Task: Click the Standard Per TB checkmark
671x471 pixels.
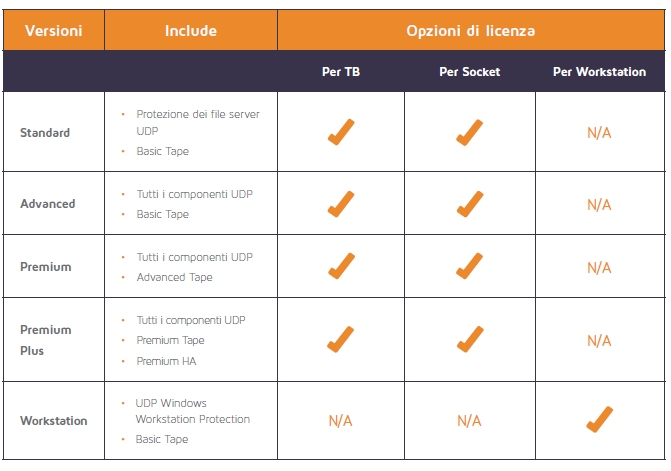Action: click(x=341, y=132)
